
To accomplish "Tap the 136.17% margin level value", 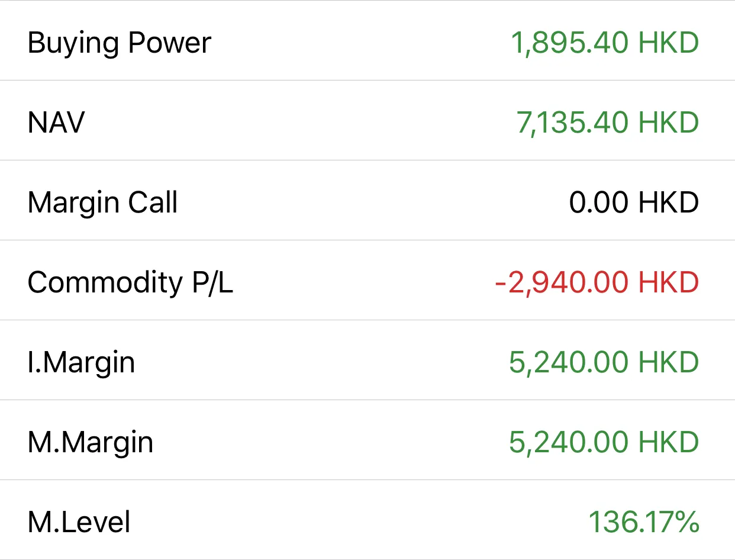I will 644,523.
